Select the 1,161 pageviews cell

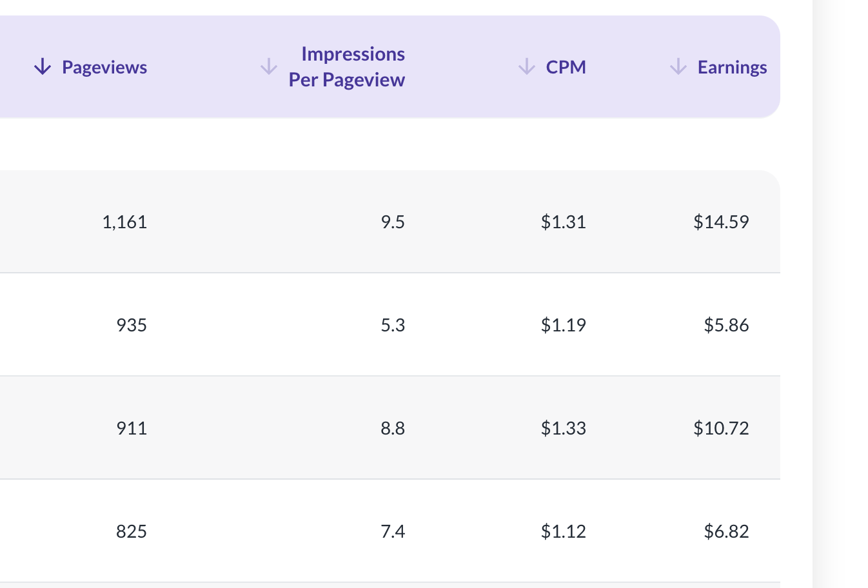click(124, 222)
